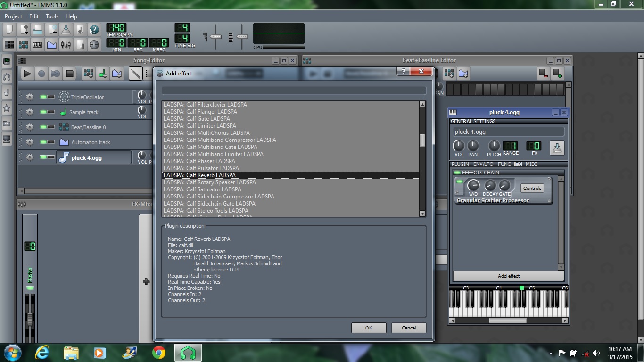Open pluck 4.ogg track gear menu

pyautogui.click(x=30, y=157)
